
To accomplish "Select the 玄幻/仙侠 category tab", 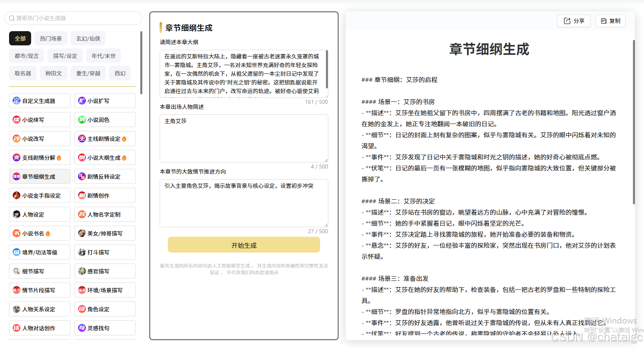I will point(88,38).
